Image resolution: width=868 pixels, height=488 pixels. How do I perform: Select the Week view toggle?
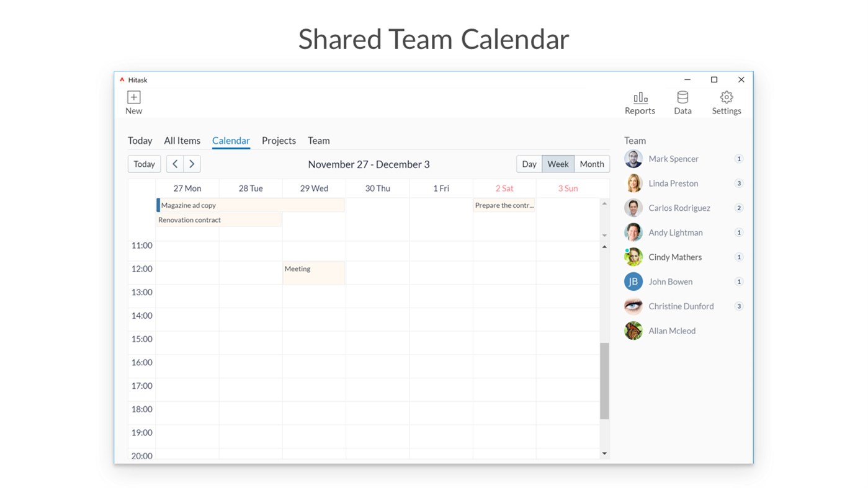558,164
